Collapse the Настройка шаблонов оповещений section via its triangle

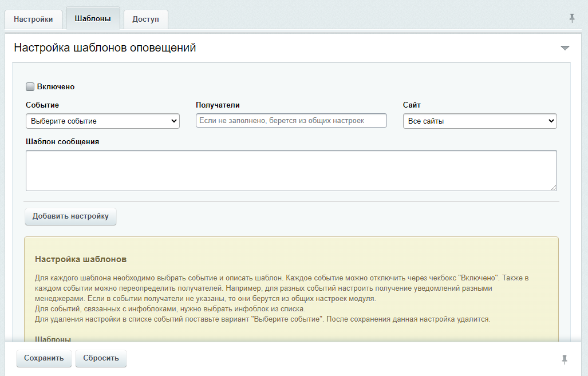coord(565,48)
